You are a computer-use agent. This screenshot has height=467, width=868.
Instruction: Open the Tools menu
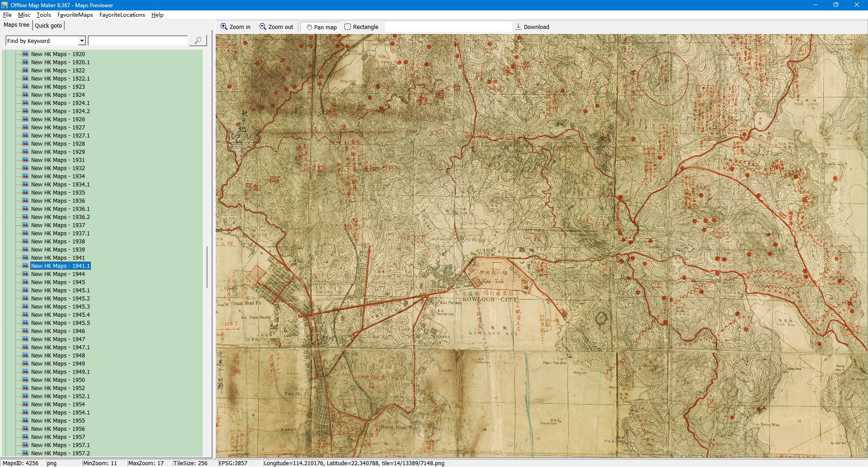pos(43,14)
